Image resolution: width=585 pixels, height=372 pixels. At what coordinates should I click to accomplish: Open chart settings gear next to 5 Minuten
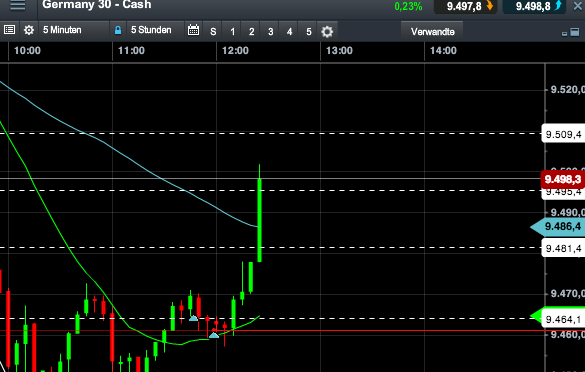pos(29,30)
